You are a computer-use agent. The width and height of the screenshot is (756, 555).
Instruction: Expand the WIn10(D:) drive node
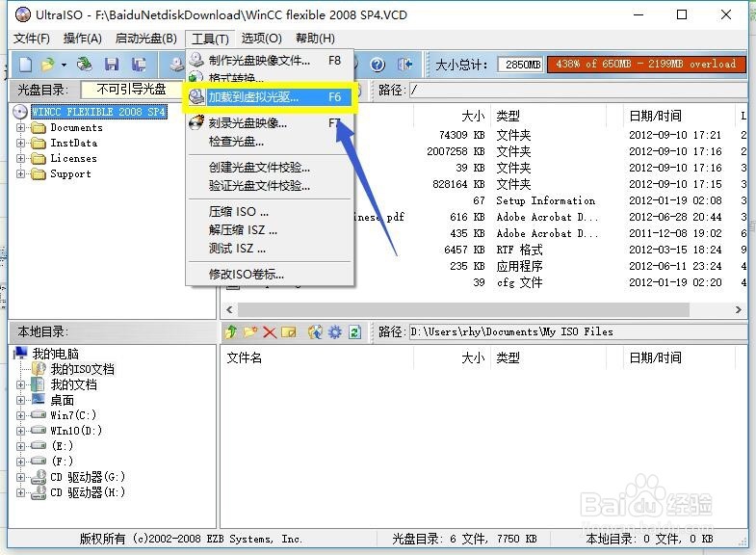tap(20, 431)
